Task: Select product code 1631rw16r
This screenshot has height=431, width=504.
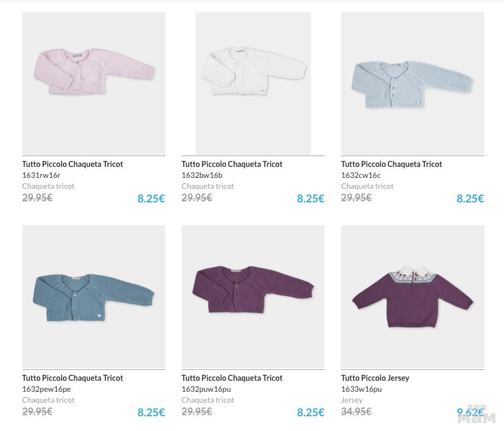Action: (41, 175)
